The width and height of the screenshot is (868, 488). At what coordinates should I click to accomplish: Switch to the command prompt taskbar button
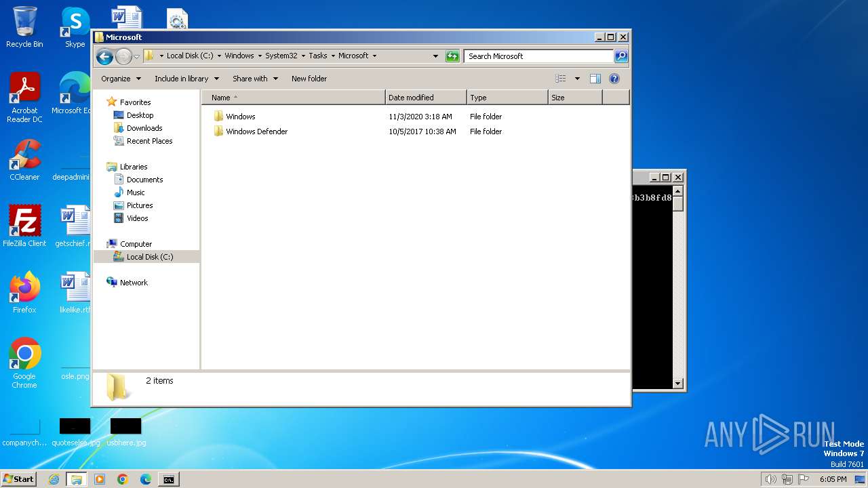[x=168, y=479]
